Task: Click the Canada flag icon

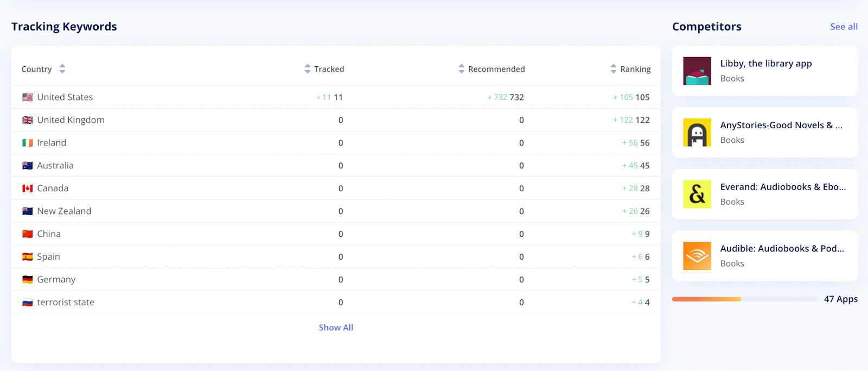Action: [x=28, y=188]
